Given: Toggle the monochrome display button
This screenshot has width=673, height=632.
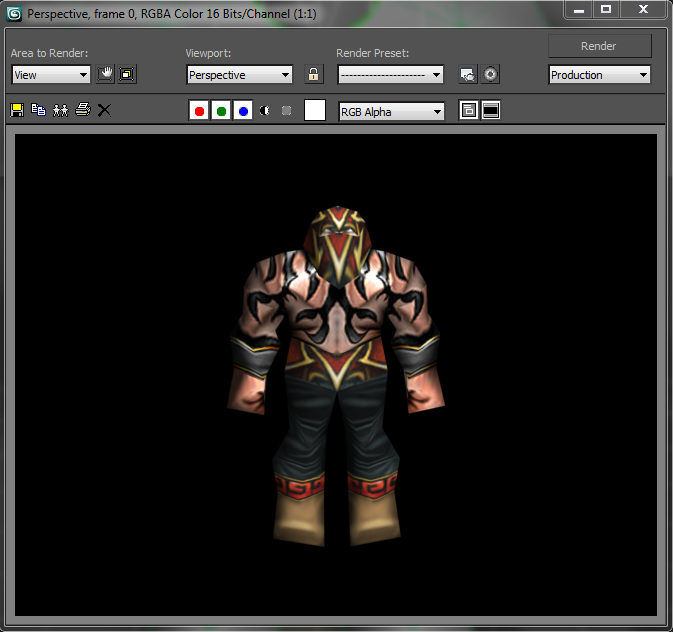Looking at the screenshot, I should [286, 111].
